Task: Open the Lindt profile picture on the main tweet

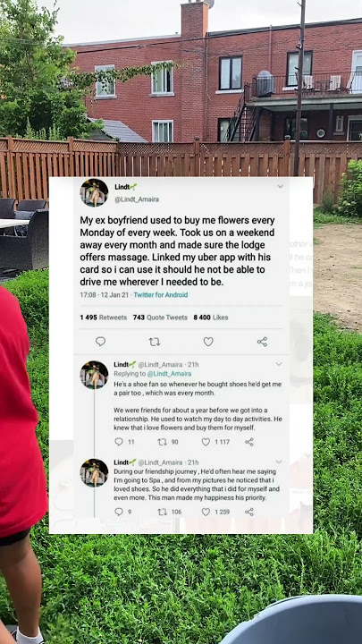Action: pos(95,192)
